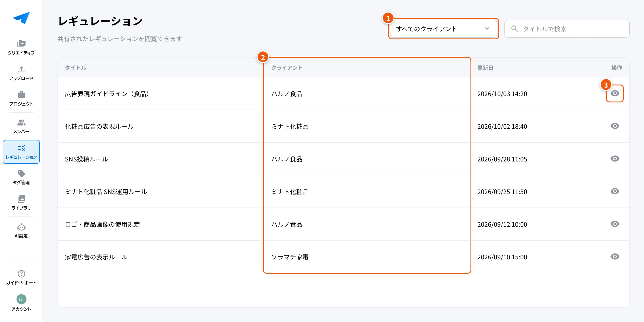The height and width of the screenshot is (322, 644).
Task: Open the メンバー page
Action: click(x=21, y=127)
